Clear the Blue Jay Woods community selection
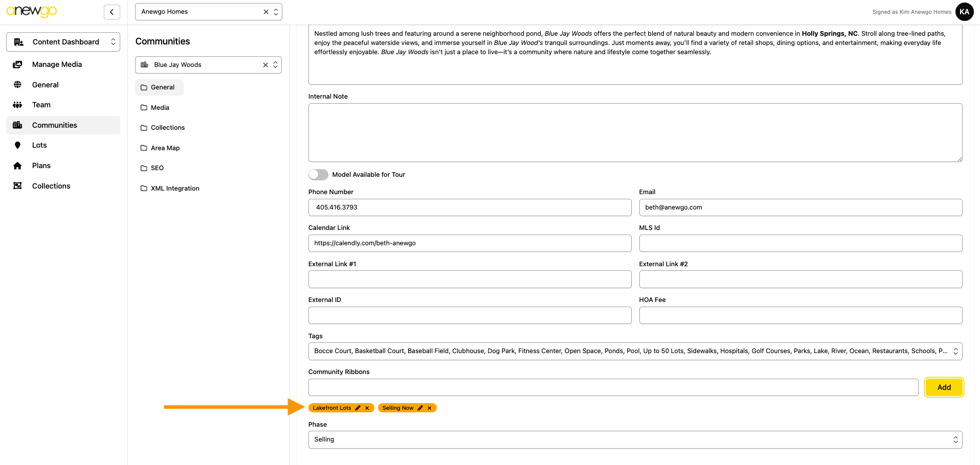This screenshot has height=465, width=980. 265,65
